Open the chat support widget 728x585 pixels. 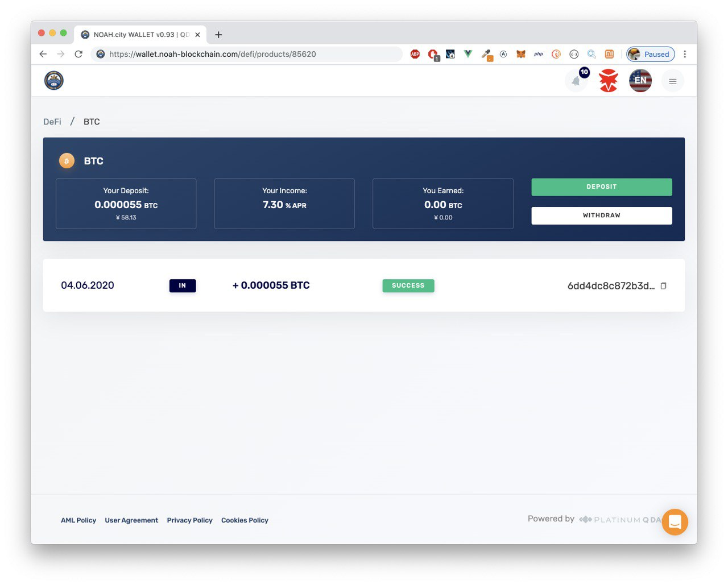tap(675, 522)
